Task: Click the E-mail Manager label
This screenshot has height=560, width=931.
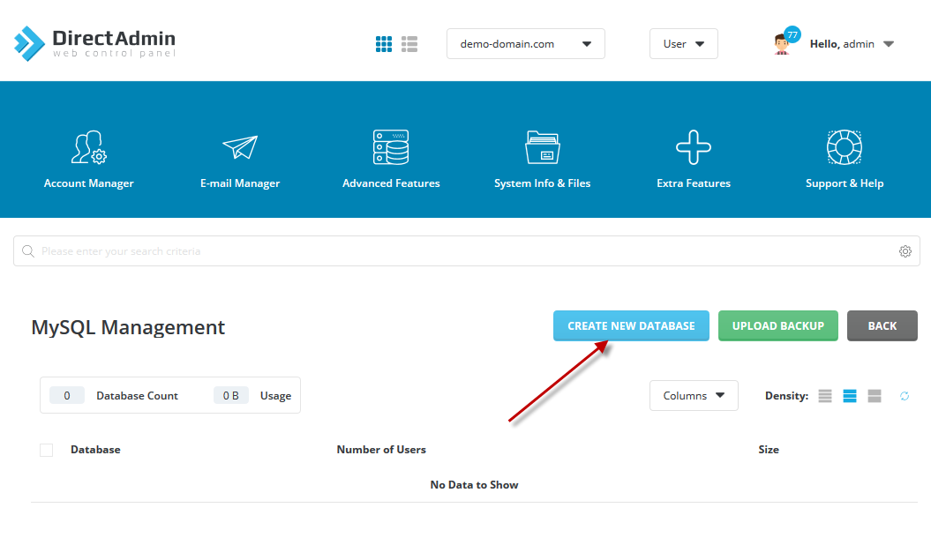Action: point(240,183)
